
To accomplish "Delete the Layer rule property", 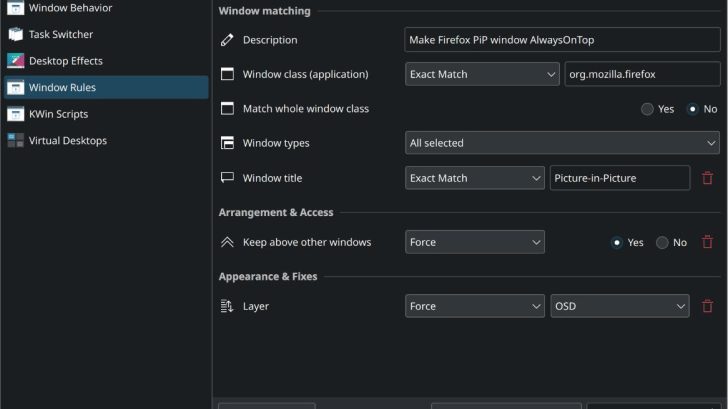I will (x=707, y=306).
